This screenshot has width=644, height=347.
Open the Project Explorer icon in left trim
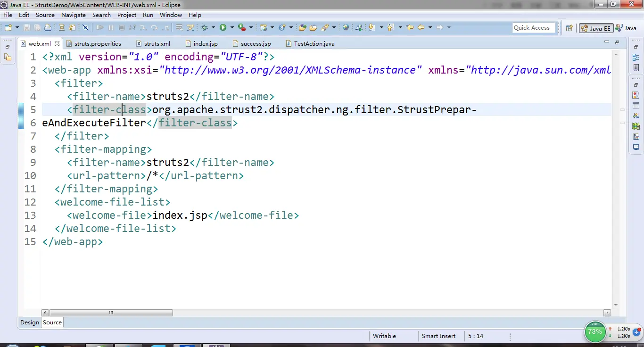click(8, 58)
